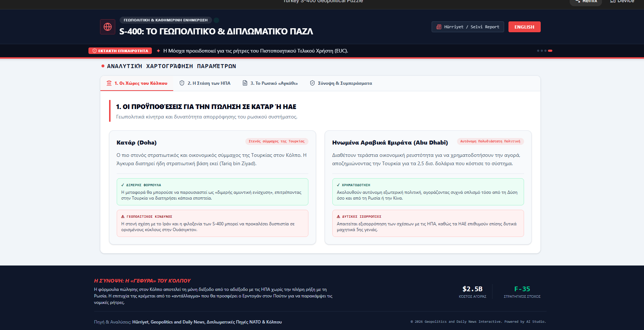644x330 pixels.
Task: Click the newspaper icon beside Hürriyet / Selvi Report
Action: pyautogui.click(x=439, y=27)
